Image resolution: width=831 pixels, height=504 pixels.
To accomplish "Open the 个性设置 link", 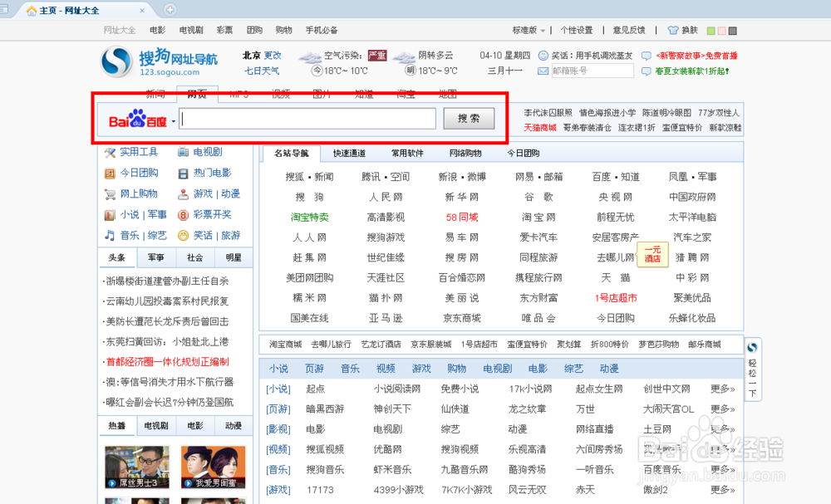I will click(577, 30).
